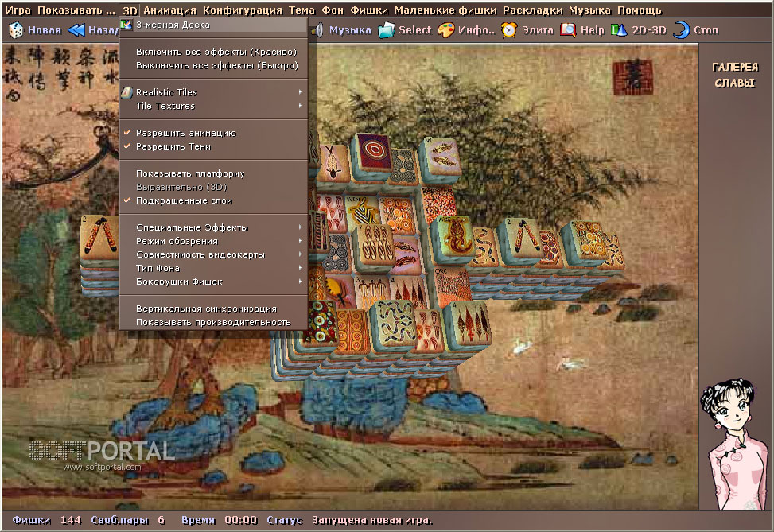Expand Режим обозрения submenu
The image size is (774, 532).
(213, 241)
